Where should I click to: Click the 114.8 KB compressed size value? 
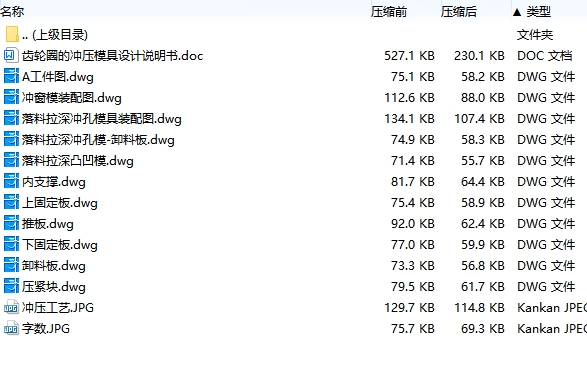pos(479,307)
